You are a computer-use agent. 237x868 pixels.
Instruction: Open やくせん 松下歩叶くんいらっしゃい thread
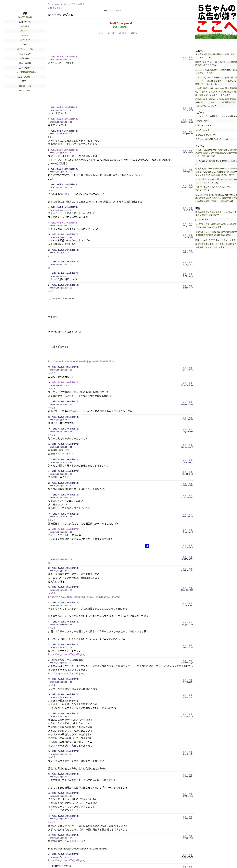(212, 139)
